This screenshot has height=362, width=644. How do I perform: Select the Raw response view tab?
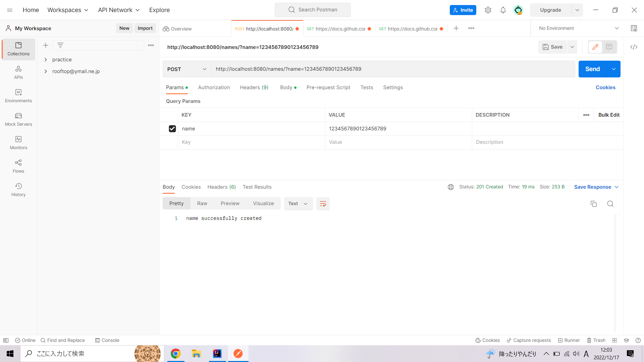202,203
